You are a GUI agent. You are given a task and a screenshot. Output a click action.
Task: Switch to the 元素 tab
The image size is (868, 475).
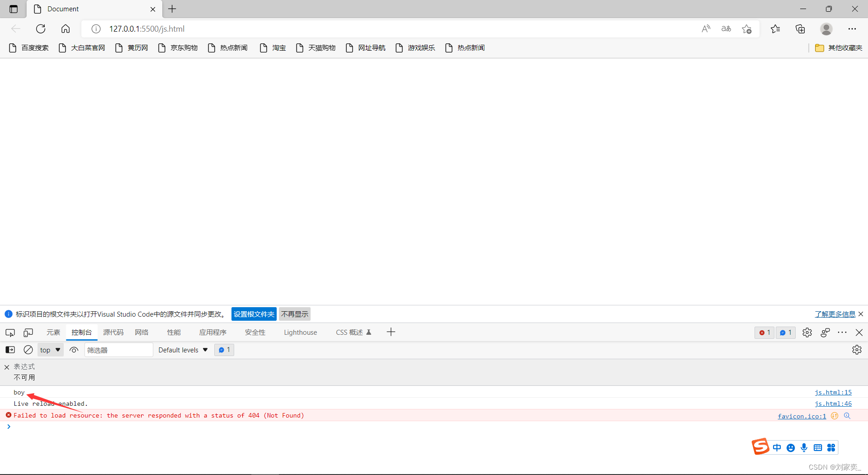(x=53, y=332)
